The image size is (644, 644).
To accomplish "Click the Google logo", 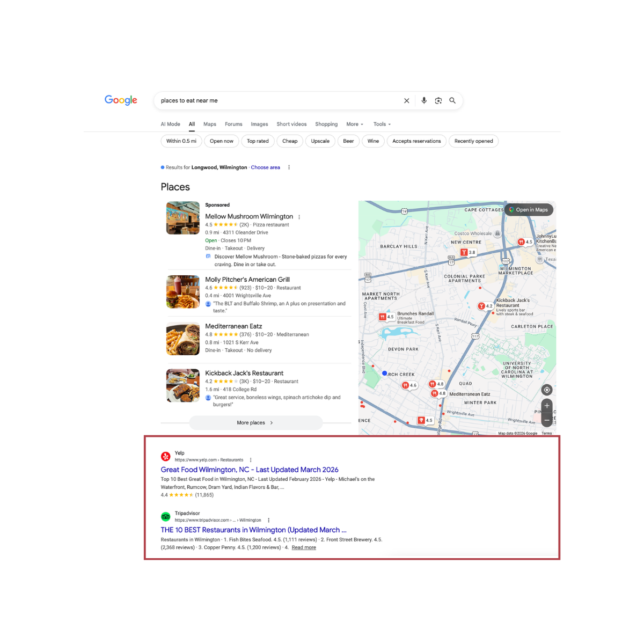I will tap(121, 100).
